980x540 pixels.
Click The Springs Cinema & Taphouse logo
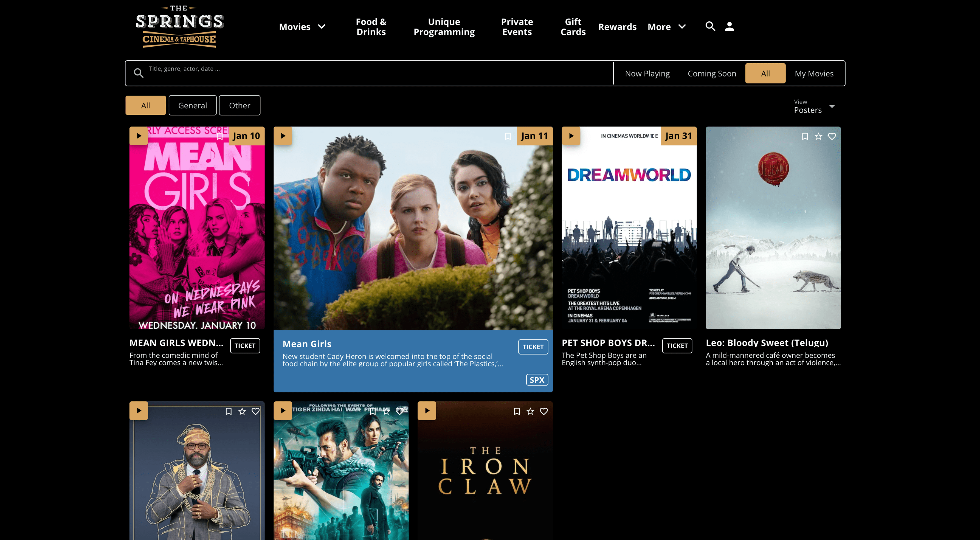coord(179,27)
